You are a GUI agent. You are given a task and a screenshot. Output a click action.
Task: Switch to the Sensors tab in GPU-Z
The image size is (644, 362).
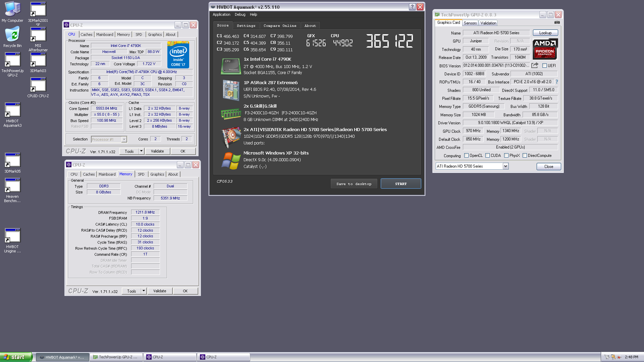click(470, 23)
